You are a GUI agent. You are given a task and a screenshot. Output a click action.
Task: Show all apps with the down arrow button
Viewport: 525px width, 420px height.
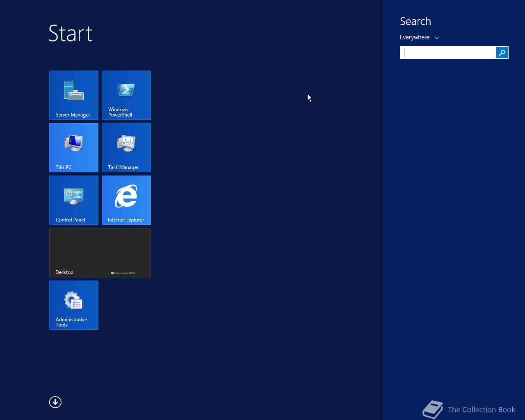tap(55, 402)
